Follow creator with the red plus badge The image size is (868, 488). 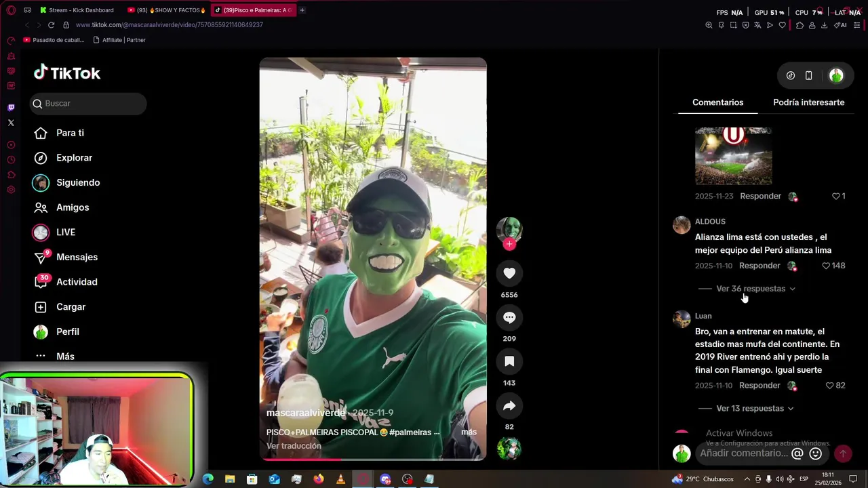coord(509,244)
